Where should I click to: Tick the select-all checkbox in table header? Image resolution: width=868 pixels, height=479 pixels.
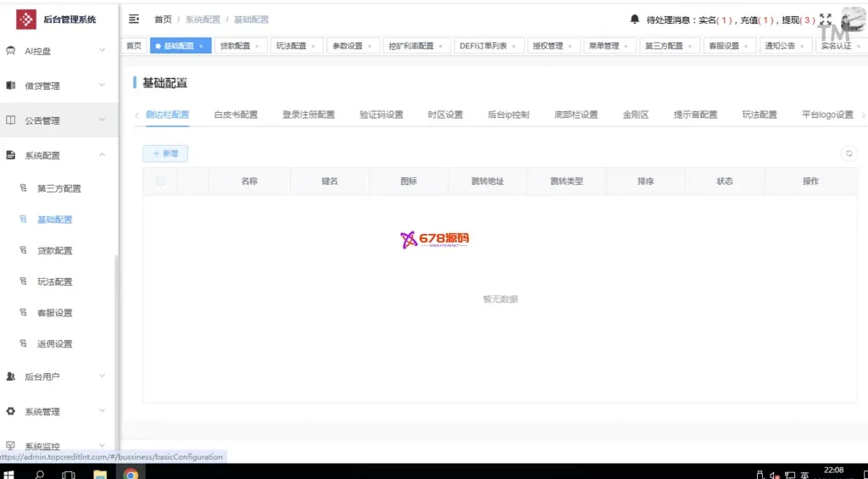160,181
